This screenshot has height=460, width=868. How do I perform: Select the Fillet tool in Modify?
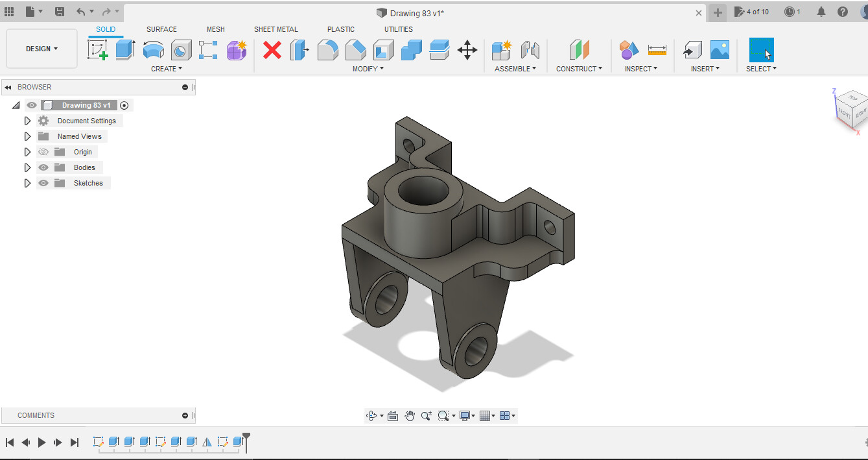coord(327,49)
